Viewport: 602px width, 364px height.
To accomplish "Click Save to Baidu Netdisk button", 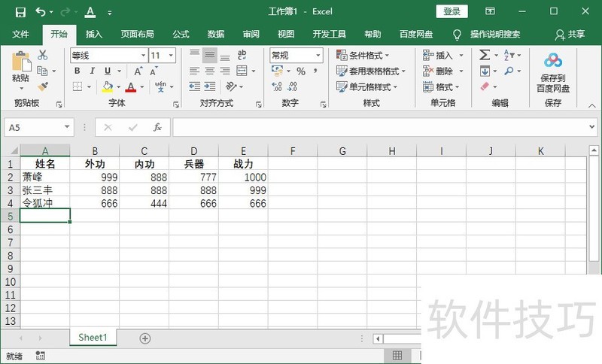I will tap(553, 73).
